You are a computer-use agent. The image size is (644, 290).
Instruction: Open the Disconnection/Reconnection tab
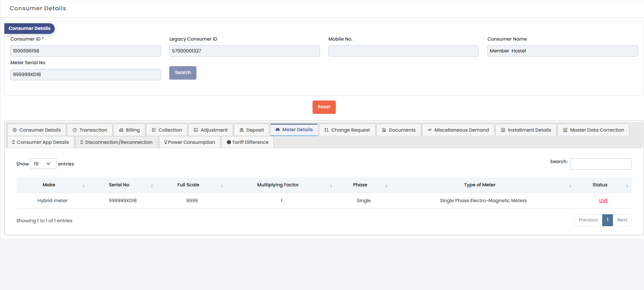click(117, 142)
